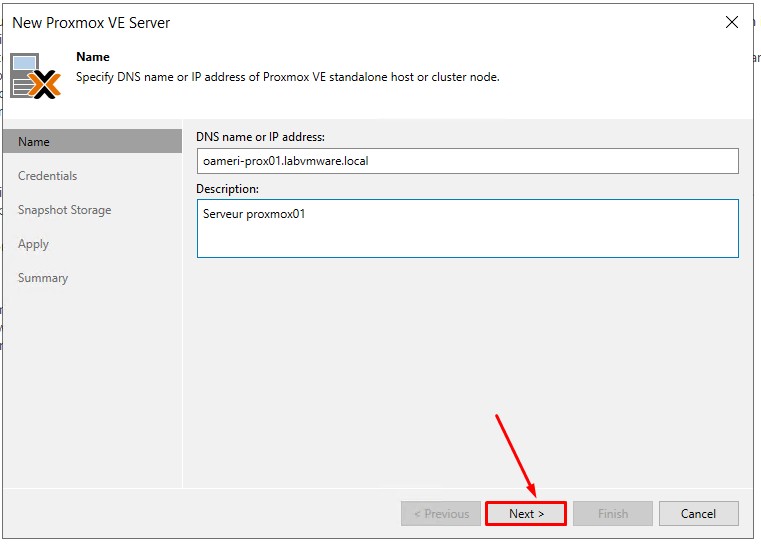The height and width of the screenshot is (547, 761).
Task: Click the "Description:" label
Action: click(227, 189)
